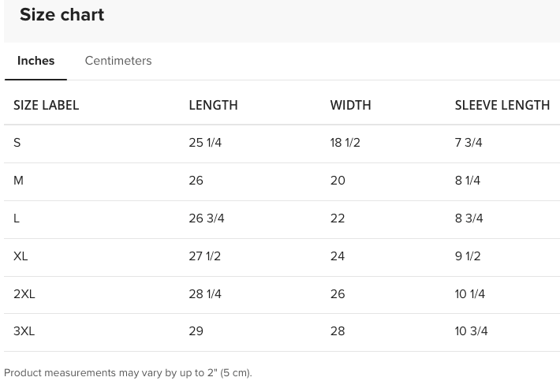
Task: Switch to the Centimeters tab
Action: (118, 61)
